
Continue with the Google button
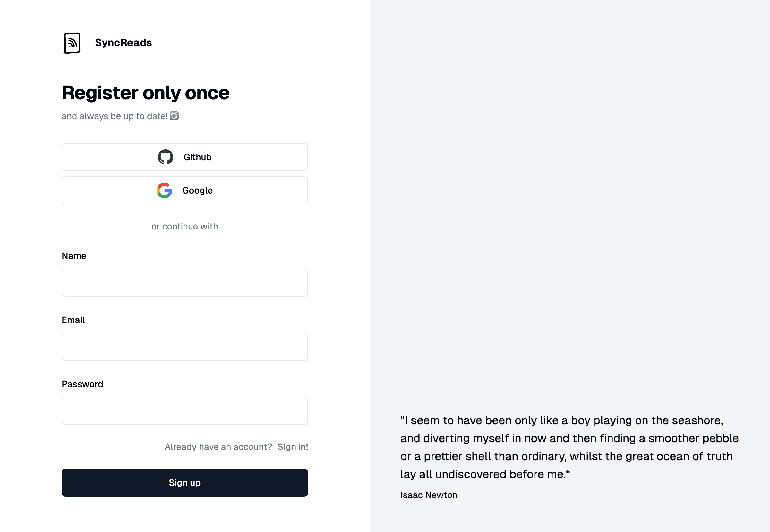point(184,190)
